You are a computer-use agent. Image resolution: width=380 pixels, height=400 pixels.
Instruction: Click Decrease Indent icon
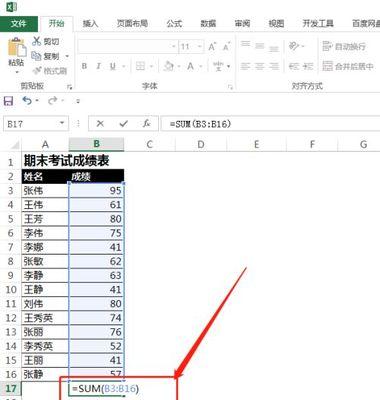(294, 66)
